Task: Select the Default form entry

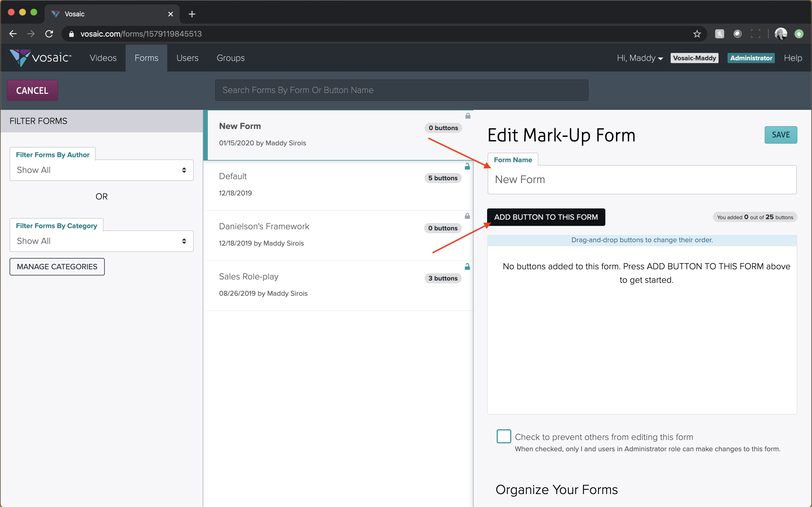Action: point(338,185)
